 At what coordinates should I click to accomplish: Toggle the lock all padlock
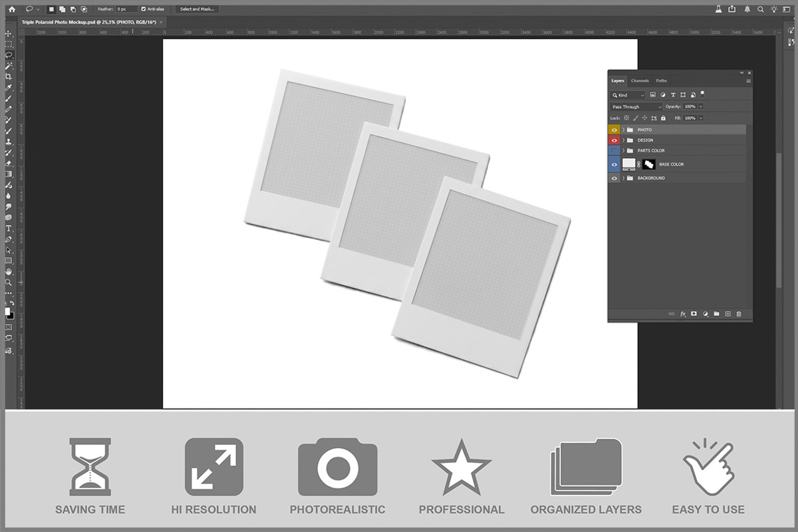tap(663, 118)
